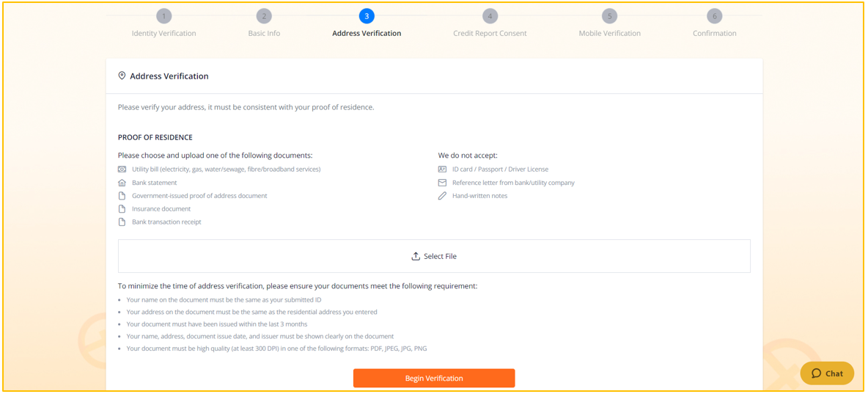
Task: Go to step 2 Basic Info
Action: 264,16
